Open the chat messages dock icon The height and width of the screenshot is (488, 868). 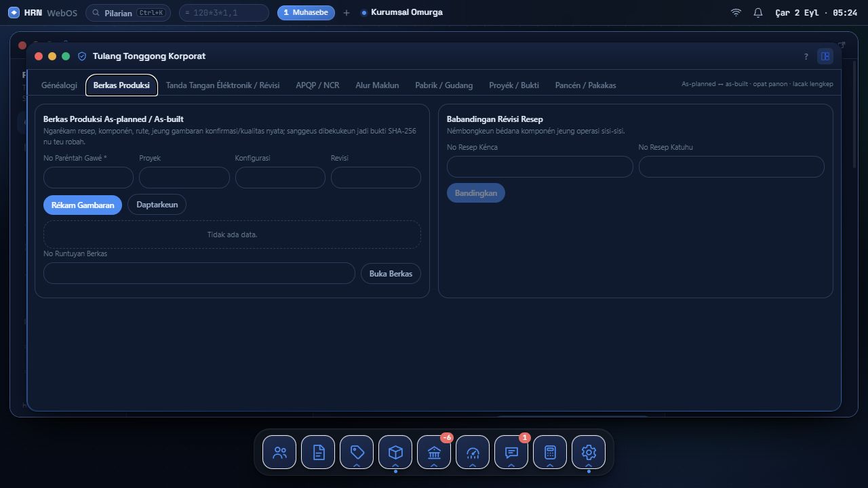pos(511,452)
